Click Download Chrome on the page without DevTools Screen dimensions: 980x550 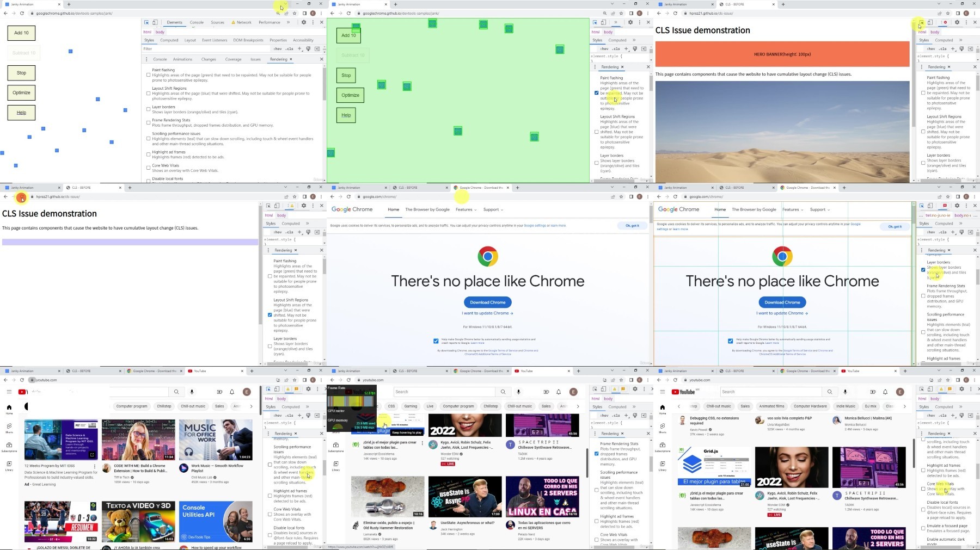click(488, 302)
